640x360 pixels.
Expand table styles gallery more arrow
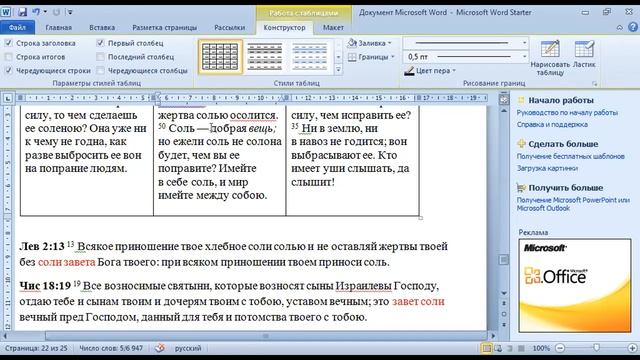[x=338, y=70]
